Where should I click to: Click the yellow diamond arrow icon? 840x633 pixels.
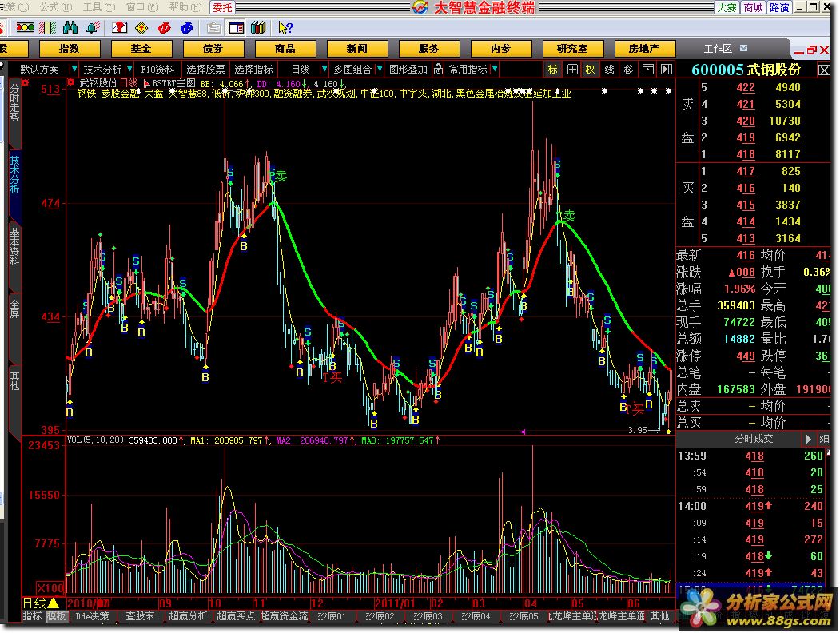142,27
